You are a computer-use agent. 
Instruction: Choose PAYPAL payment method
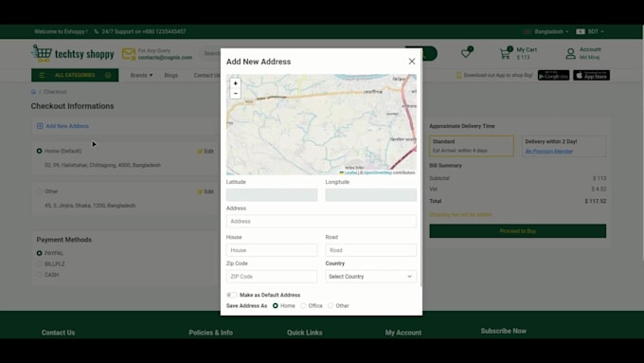point(40,253)
